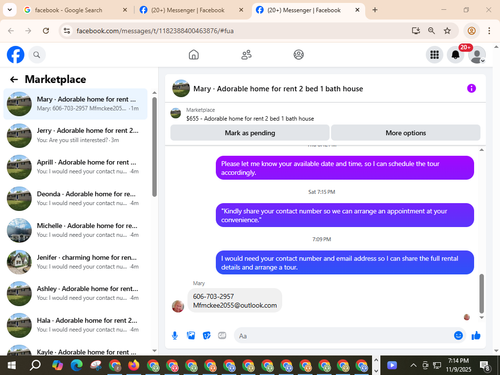Viewport: 500px width, 375px height.
Task: Click Mark as pending button
Action: 250,133
